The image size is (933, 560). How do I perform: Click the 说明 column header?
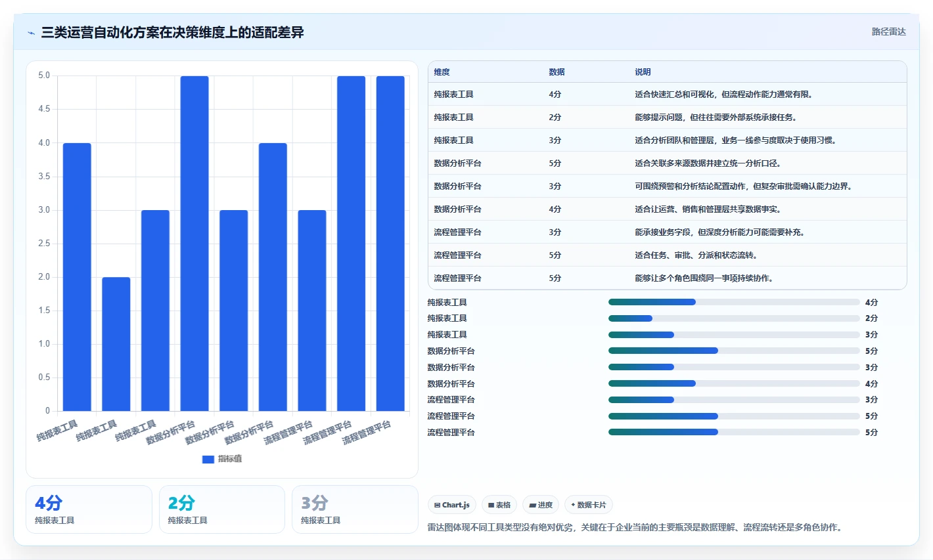coord(643,72)
